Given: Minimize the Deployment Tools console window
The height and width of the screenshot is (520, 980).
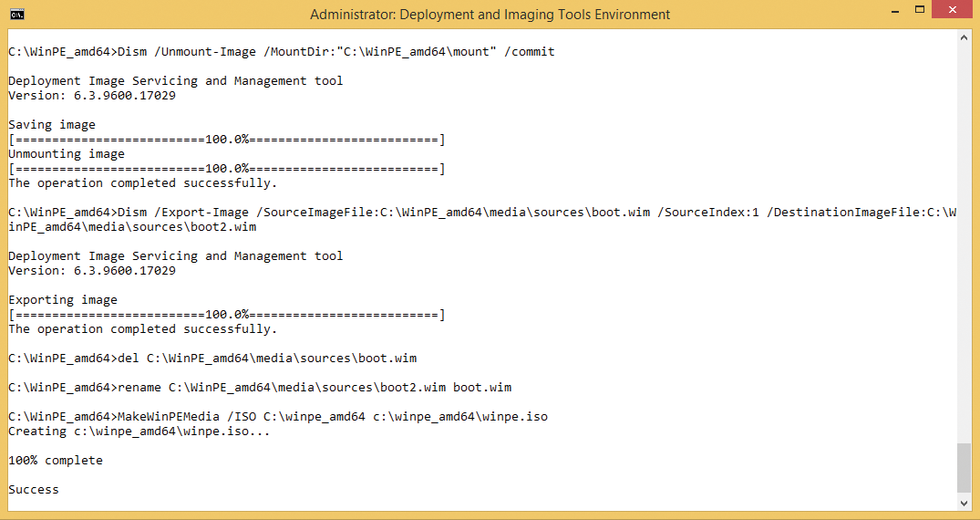Looking at the screenshot, I should (x=875, y=13).
